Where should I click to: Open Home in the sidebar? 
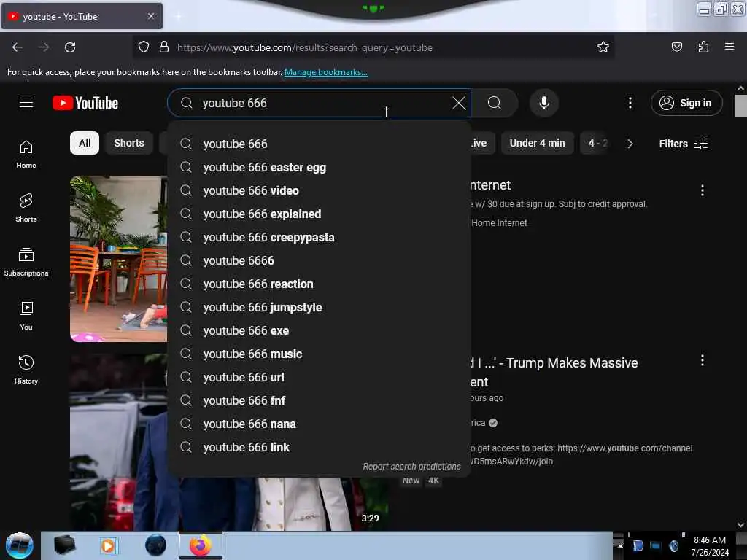point(26,155)
